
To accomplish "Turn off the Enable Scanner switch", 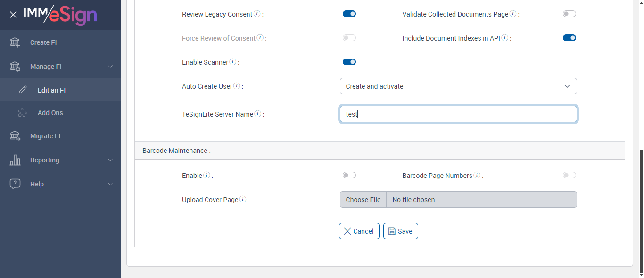I will click(349, 62).
